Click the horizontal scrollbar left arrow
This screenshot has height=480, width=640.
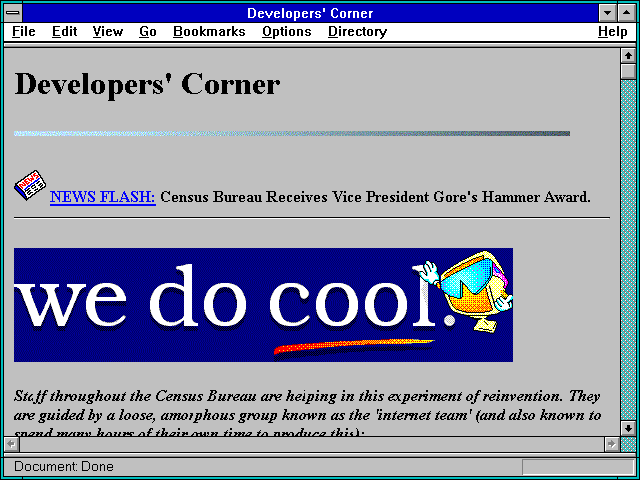tap(12, 444)
